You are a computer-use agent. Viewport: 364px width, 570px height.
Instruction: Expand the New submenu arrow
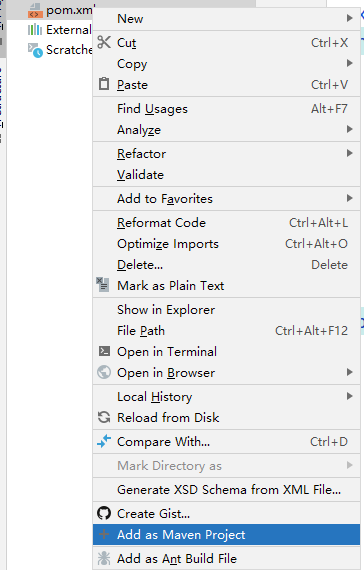pos(349,18)
